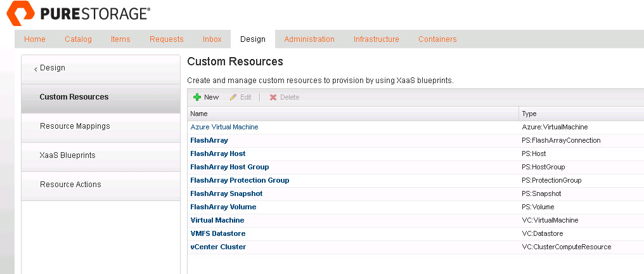This screenshot has width=644, height=274.
Task: Open XaaS Blueprints in the sidebar
Action: tap(101, 157)
